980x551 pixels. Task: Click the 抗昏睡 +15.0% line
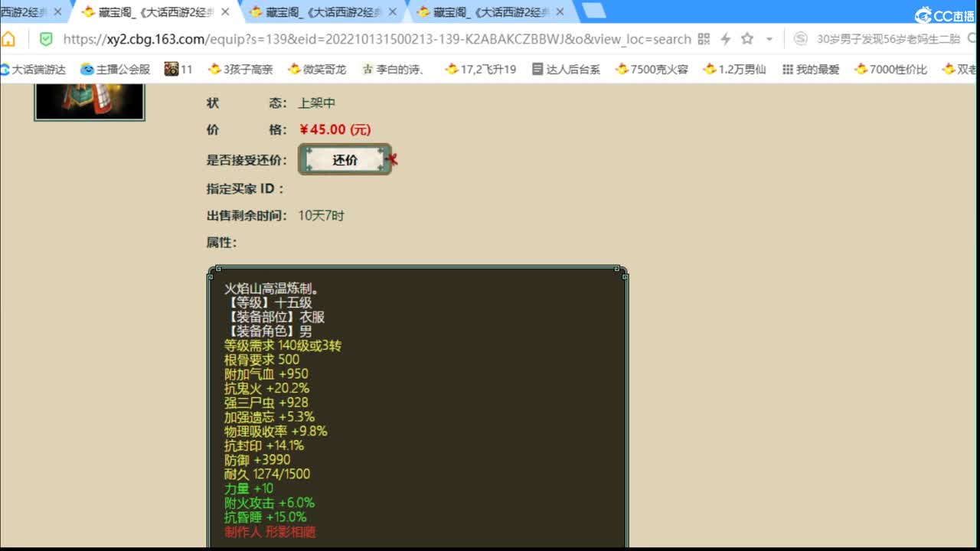[266, 517]
